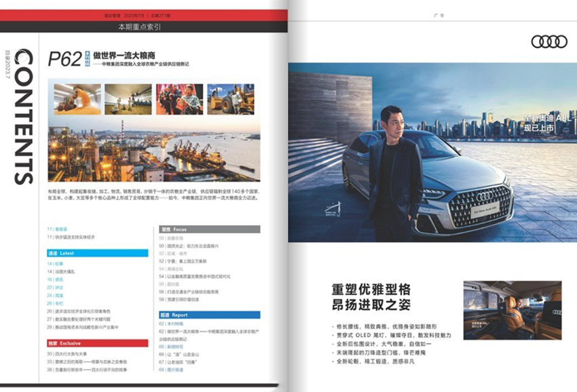Open the yellow bulldozer thumbnail photo

231,99
